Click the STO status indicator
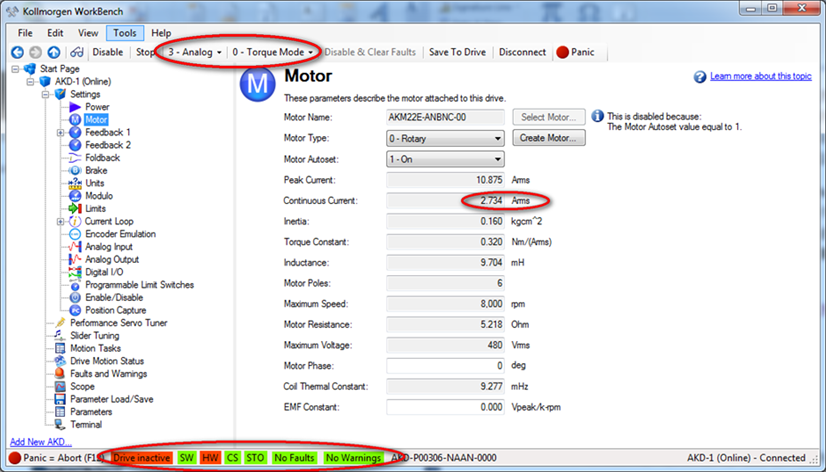Image resolution: width=826 pixels, height=472 pixels. tap(255, 458)
